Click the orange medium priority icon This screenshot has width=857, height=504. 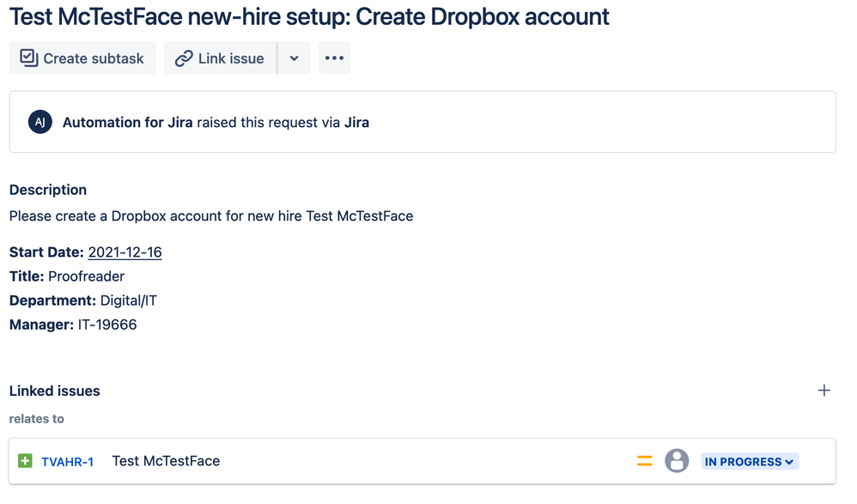point(645,461)
